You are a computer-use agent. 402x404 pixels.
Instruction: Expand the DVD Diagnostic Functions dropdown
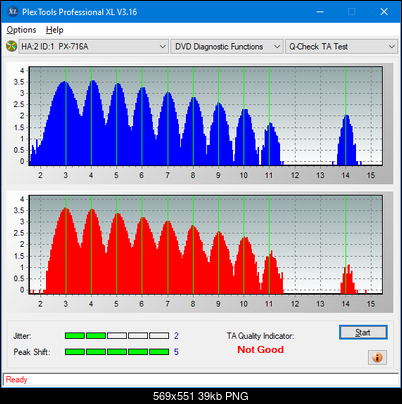point(227,47)
